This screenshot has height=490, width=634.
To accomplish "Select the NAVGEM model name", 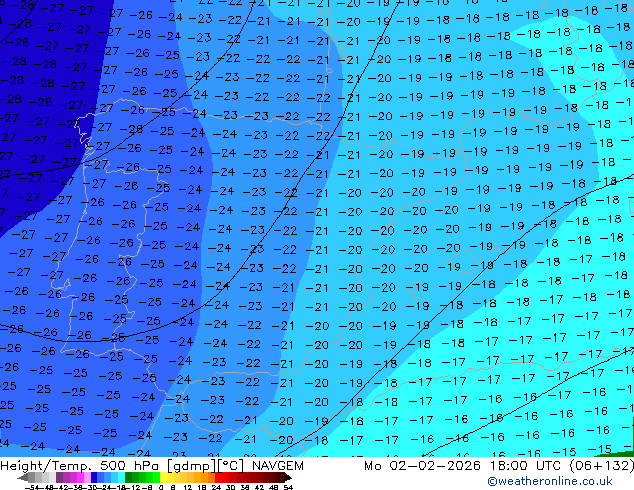I will tap(278, 466).
